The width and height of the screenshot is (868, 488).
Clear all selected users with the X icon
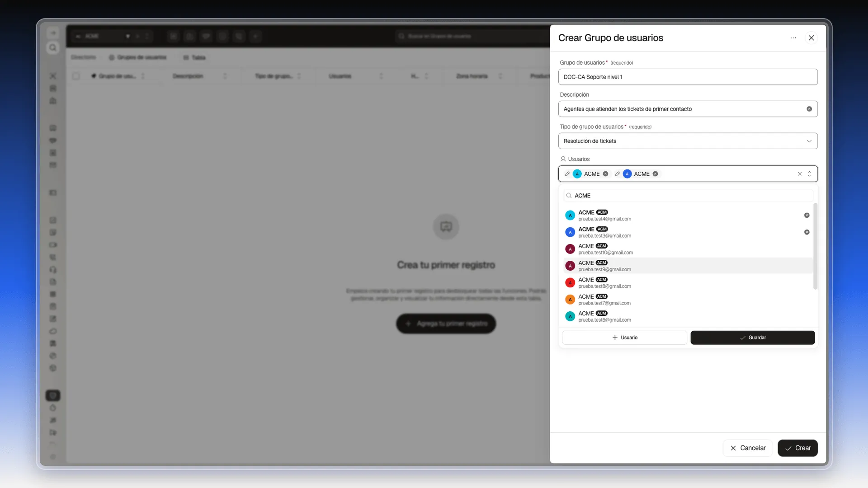tap(800, 174)
